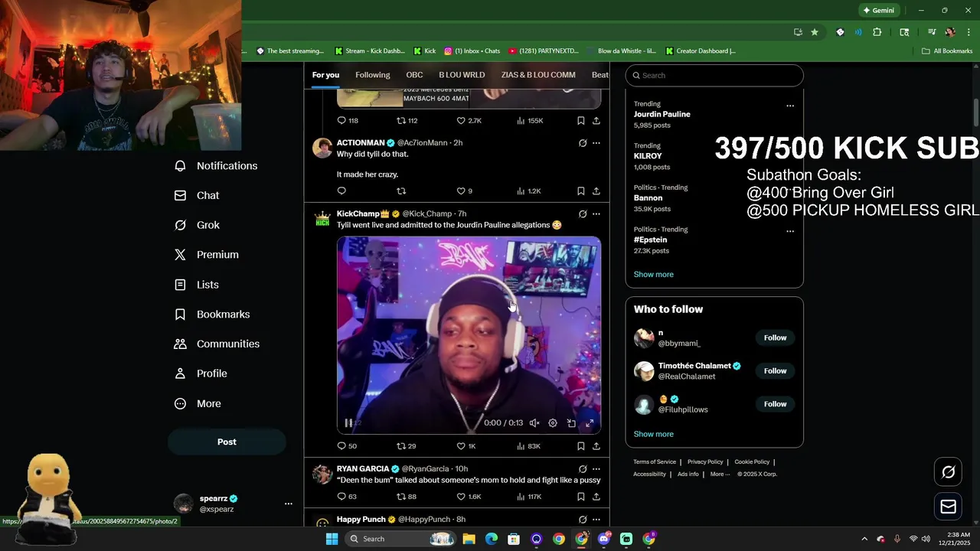This screenshot has height=551, width=980.
Task: Open Notifications in the X sidebar
Action: 216,166
